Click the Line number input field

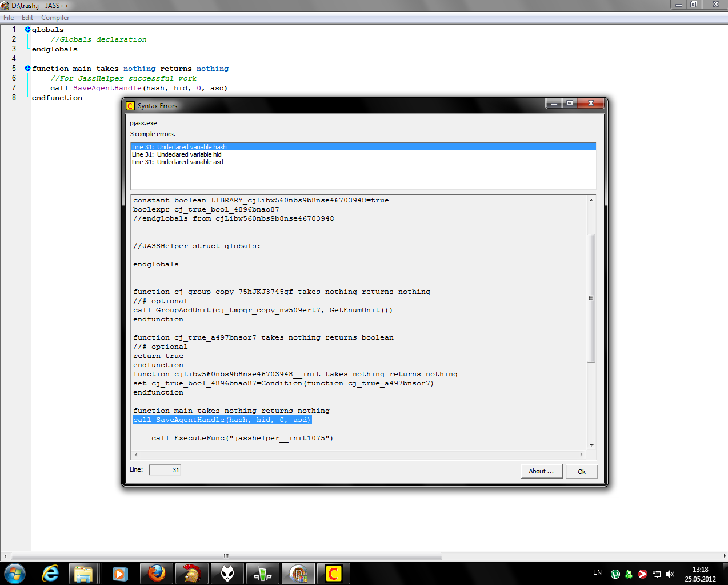[x=165, y=470]
